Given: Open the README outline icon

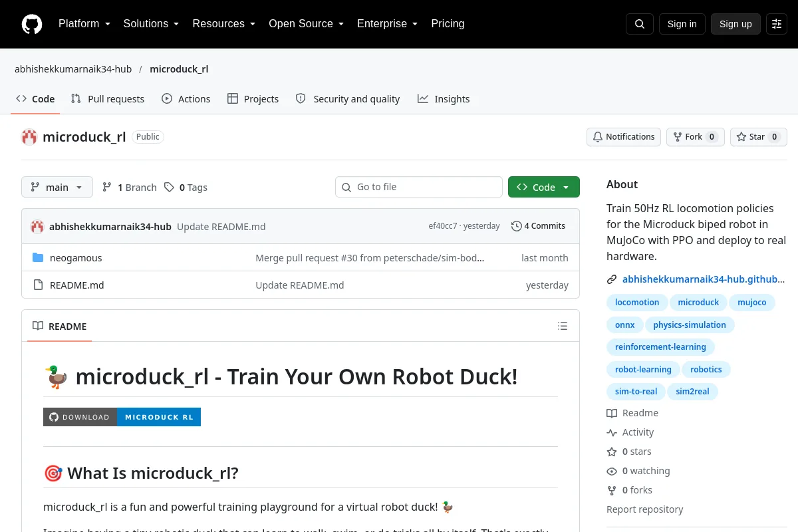Looking at the screenshot, I should coord(563,326).
